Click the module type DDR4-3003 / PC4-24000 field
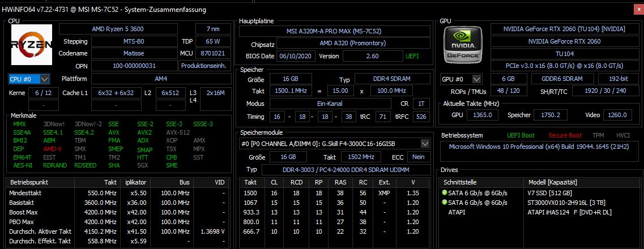Viewport: 644px width, 249px height. [x=346, y=170]
